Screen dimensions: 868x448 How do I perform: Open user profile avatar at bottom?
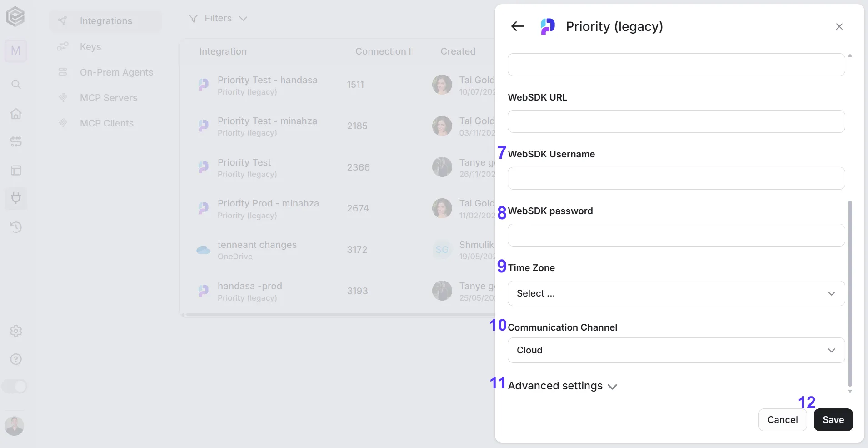(x=14, y=426)
